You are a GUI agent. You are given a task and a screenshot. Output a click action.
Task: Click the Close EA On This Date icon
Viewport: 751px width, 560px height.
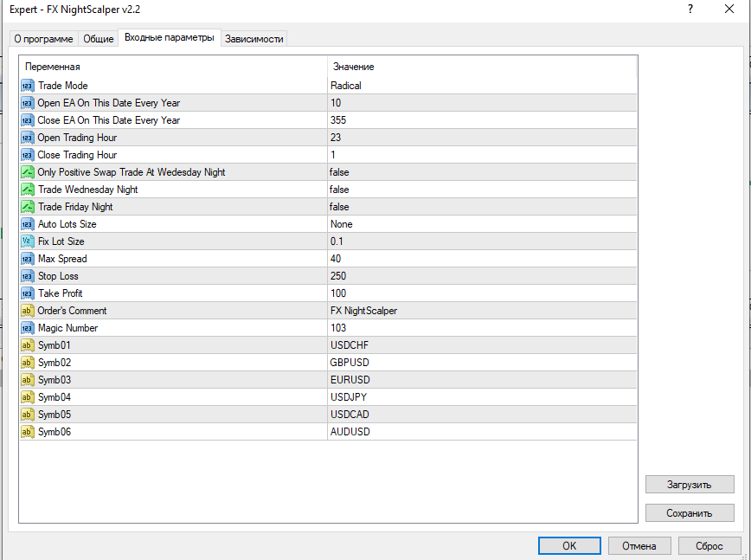click(x=28, y=120)
